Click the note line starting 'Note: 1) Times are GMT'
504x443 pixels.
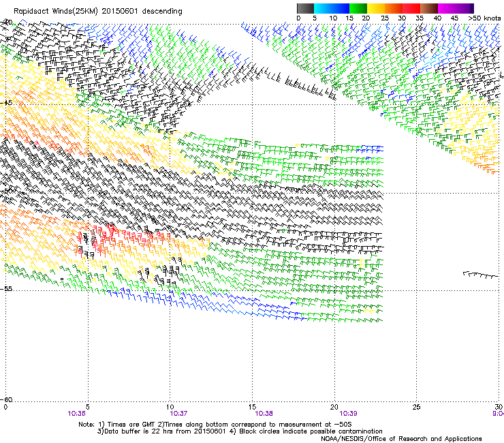(215, 425)
